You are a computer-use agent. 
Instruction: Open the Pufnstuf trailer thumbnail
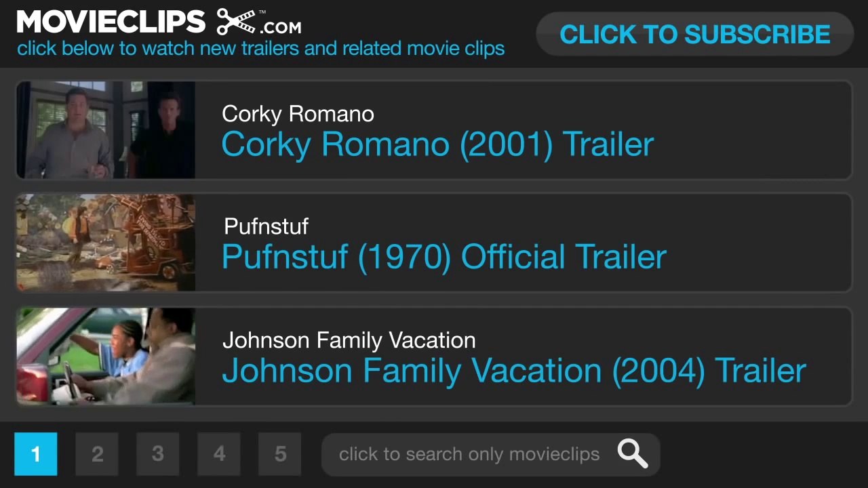coord(106,243)
